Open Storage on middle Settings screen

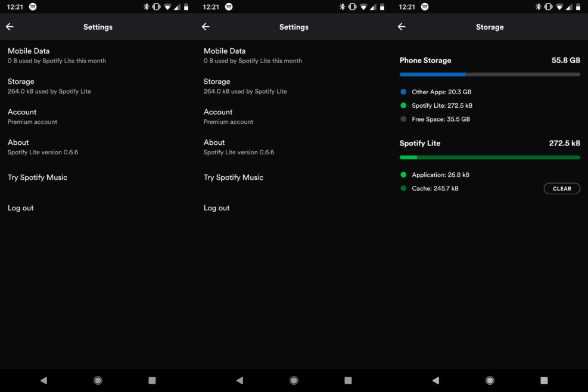[x=294, y=86]
